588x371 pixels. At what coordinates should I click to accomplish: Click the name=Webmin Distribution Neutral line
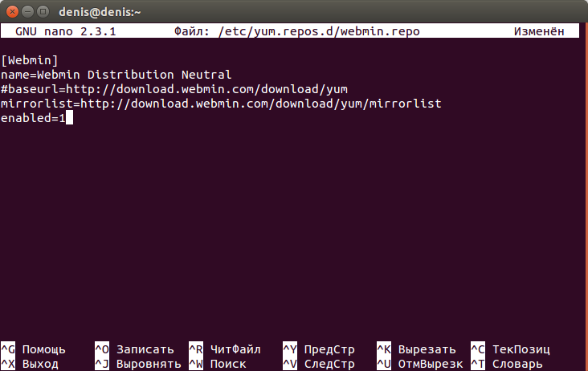116,75
